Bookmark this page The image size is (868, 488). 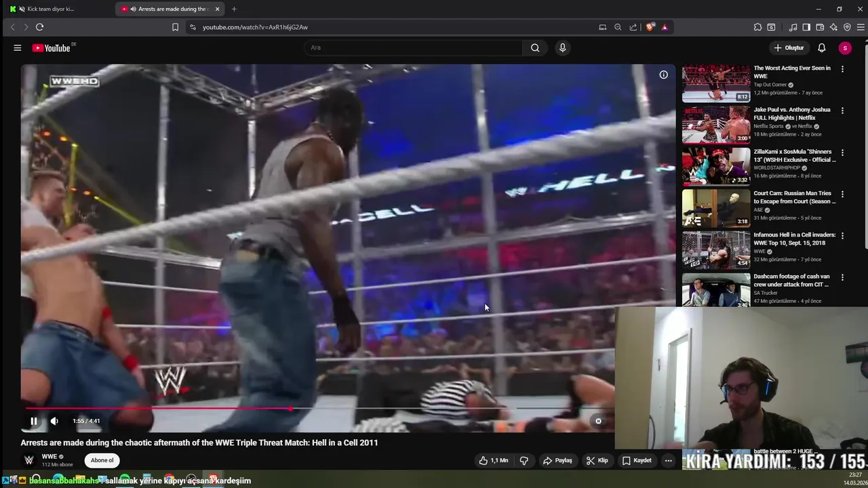pos(175,27)
